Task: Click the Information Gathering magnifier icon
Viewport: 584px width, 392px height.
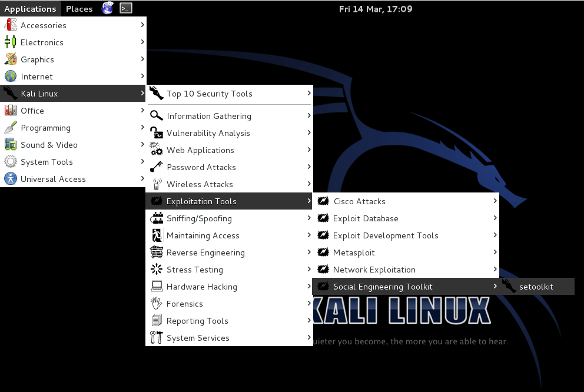Action: pos(157,116)
